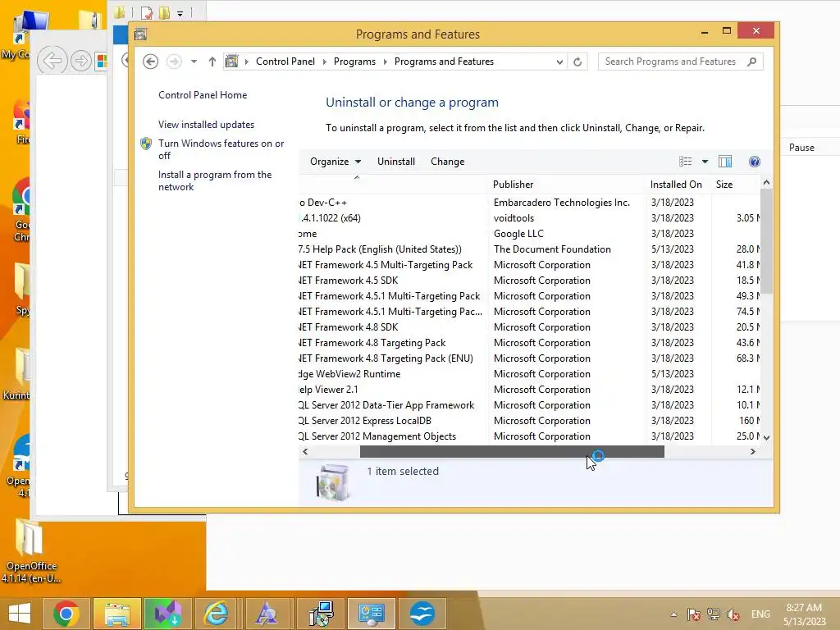Viewport: 840px width, 630px height.
Task: Open Install a program from the network
Action: coord(215,180)
